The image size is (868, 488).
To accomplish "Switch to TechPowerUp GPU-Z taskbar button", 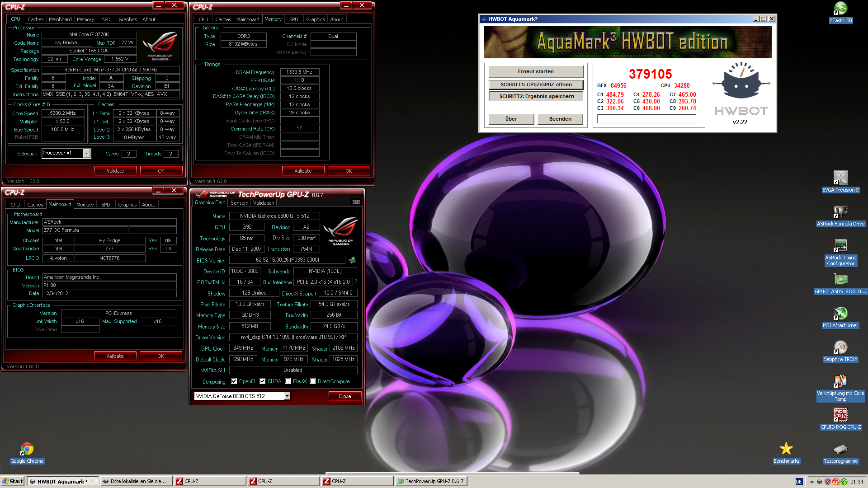I will (430, 481).
